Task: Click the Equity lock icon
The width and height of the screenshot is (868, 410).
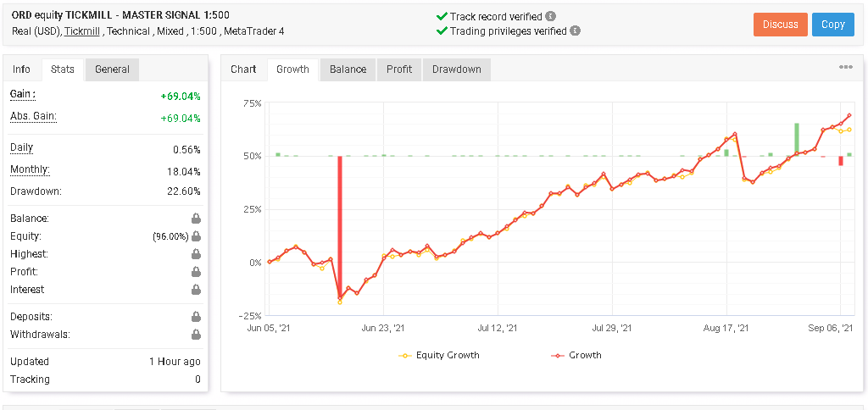Action: pos(196,236)
